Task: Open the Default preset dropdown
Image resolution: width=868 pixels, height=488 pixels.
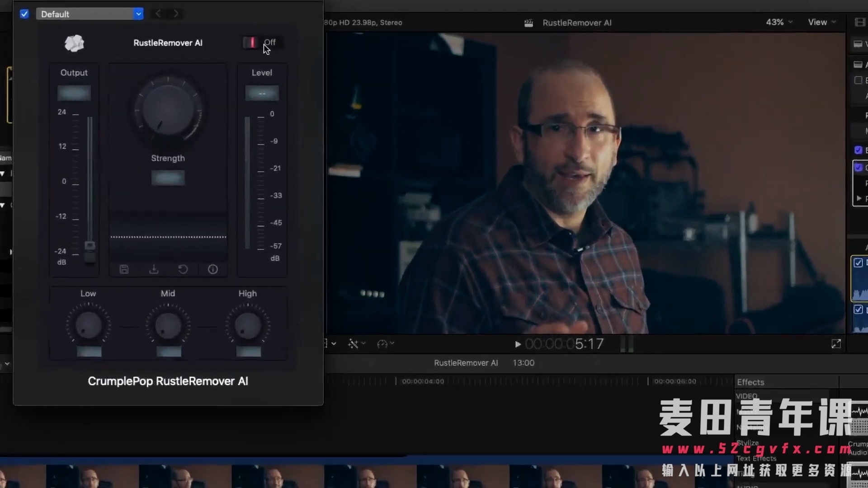Action: point(90,14)
